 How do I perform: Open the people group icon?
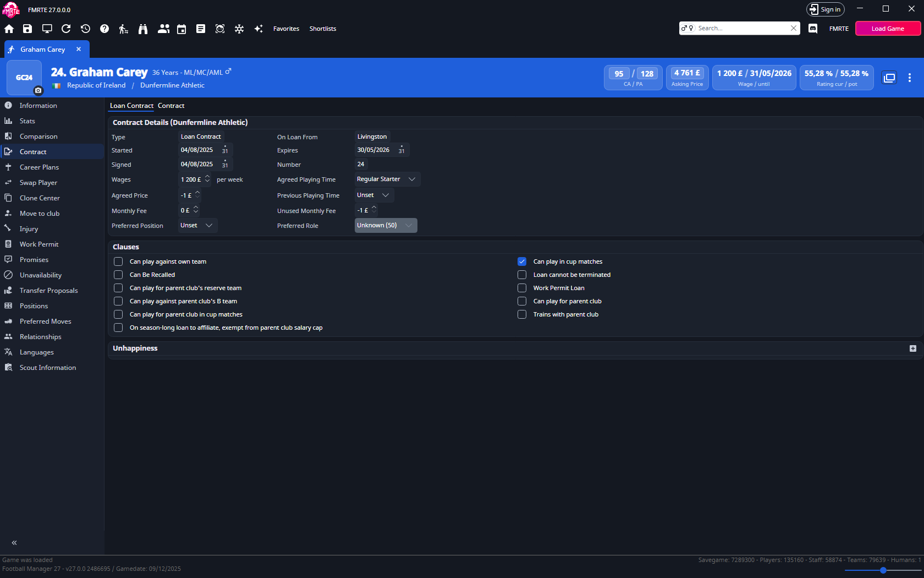tap(163, 29)
